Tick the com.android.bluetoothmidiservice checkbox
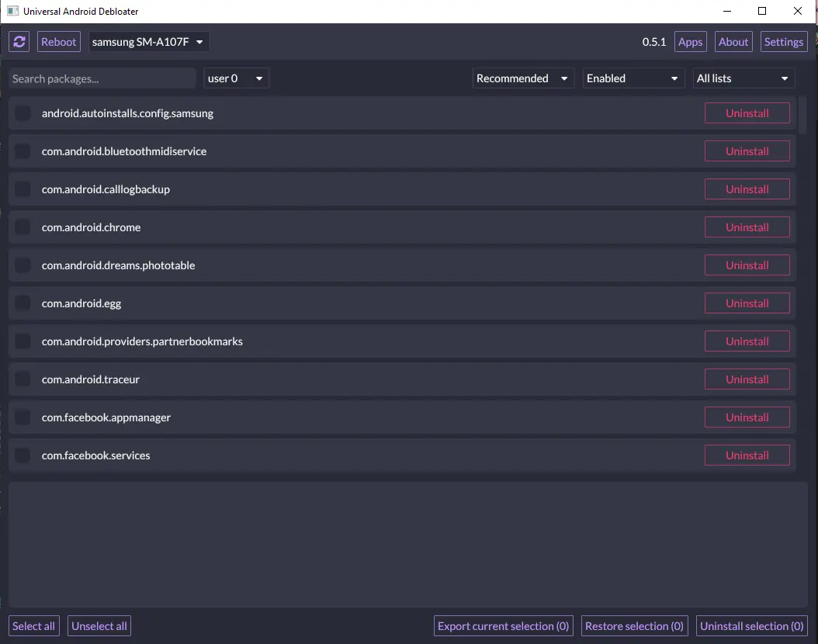 click(23, 151)
